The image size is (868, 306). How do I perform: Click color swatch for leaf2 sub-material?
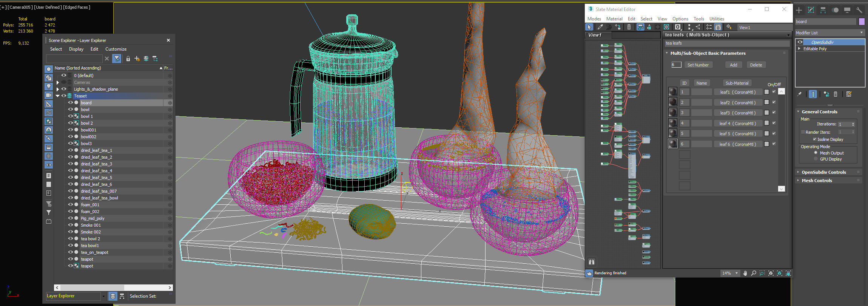click(766, 102)
